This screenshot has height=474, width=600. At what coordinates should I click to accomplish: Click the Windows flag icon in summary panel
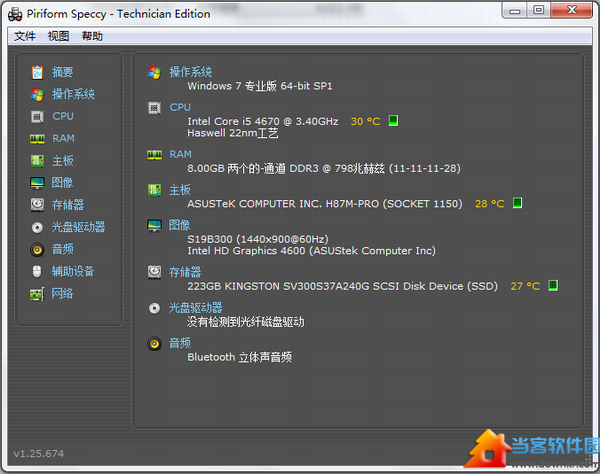pyautogui.click(x=154, y=72)
